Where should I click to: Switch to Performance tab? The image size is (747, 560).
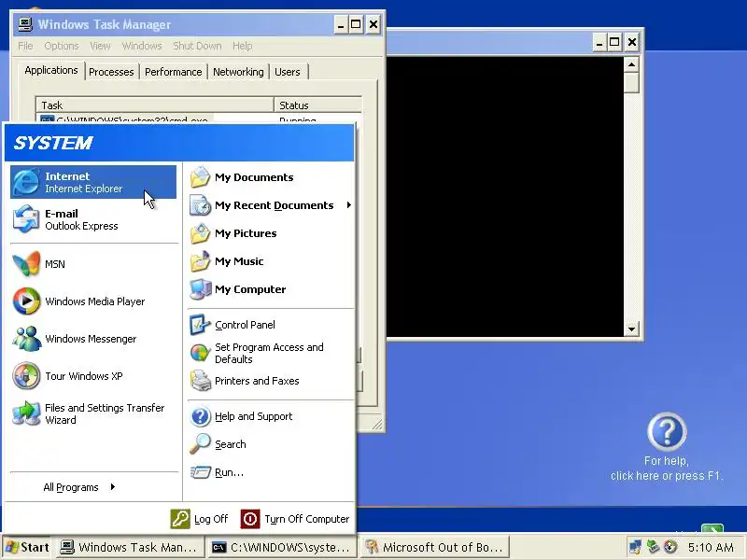coord(174,72)
